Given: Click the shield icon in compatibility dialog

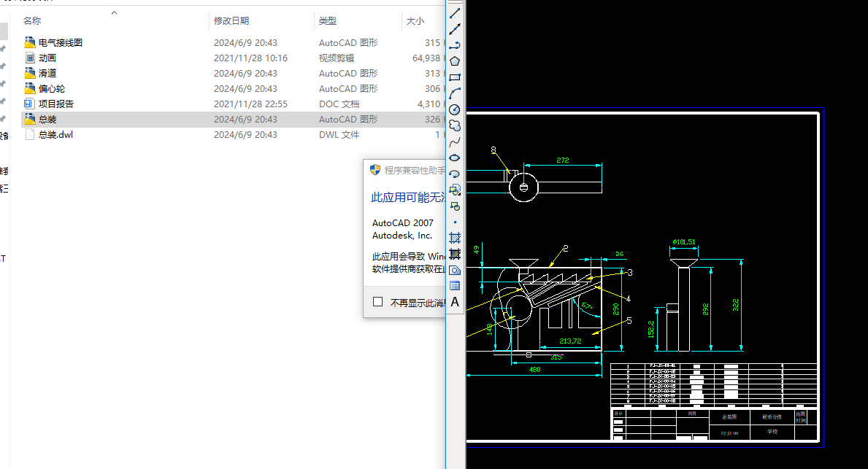Looking at the screenshot, I should tap(375, 170).
